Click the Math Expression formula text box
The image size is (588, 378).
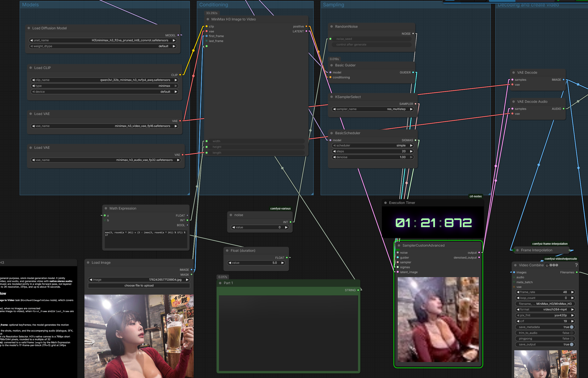146,239
